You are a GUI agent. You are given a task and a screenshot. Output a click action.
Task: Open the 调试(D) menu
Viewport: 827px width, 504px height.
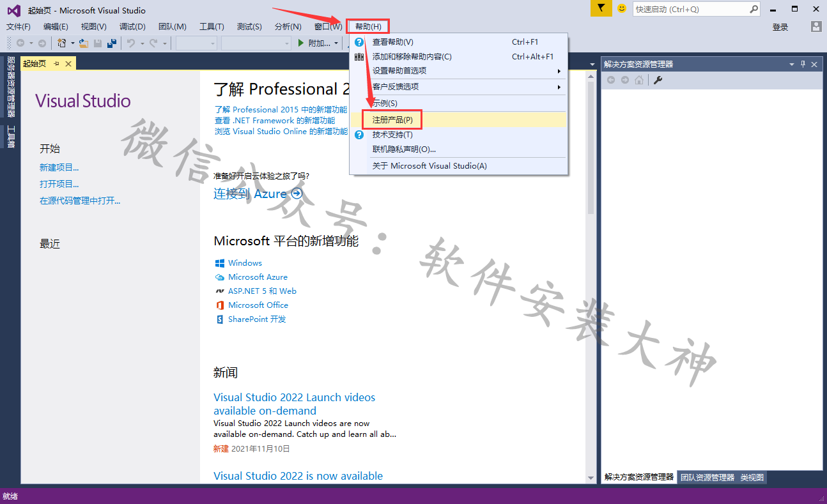click(x=132, y=27)
